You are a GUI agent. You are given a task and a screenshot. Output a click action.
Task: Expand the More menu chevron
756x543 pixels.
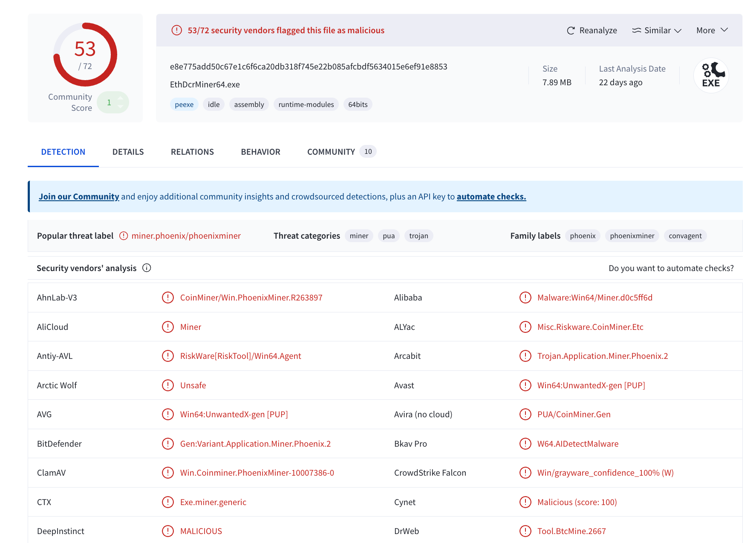(x=724, y=30)
